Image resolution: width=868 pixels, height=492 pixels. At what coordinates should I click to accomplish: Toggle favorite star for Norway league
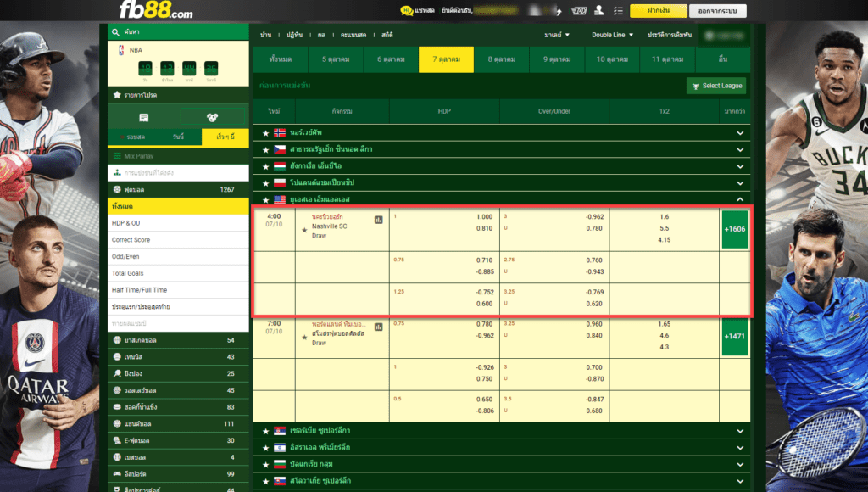[x=265, y=133]
